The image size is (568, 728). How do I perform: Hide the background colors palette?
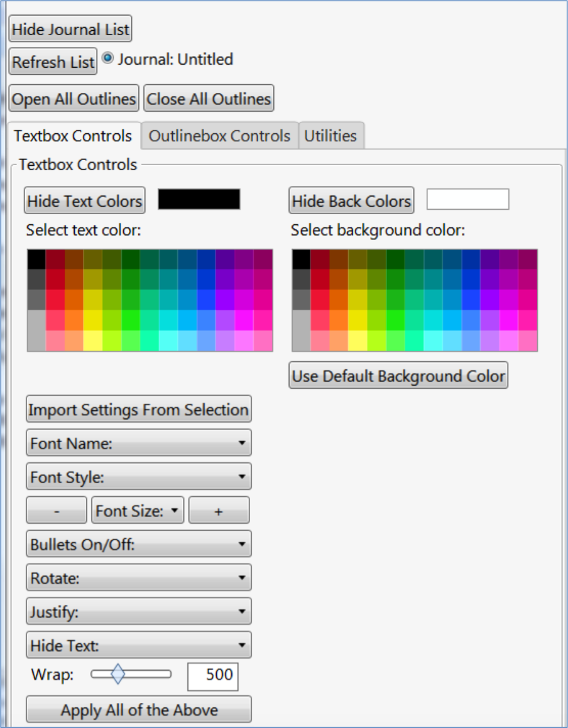pos(351,200)
